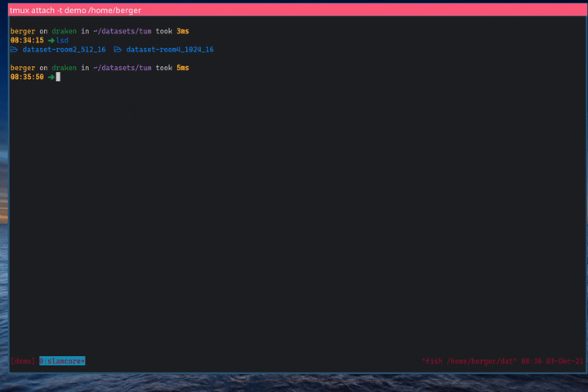Select the dataset-room4_1024_16 directory name
The image size is (588, 392).
[170, 50]
